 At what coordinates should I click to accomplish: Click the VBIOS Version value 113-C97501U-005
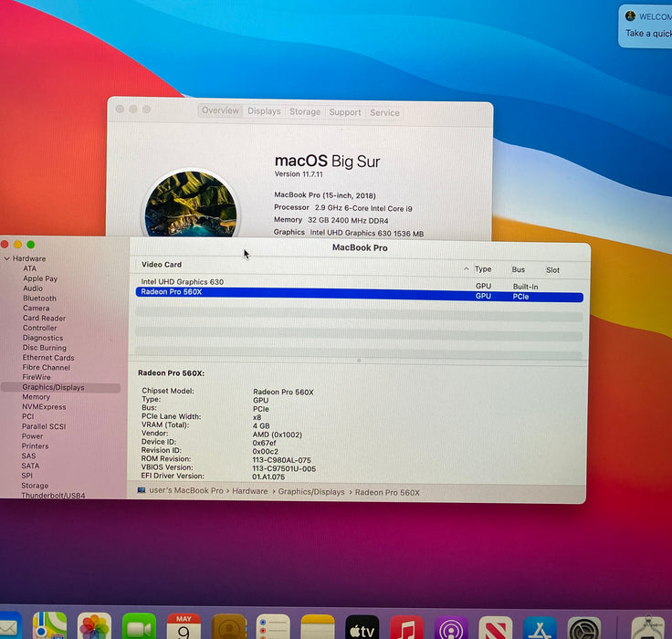click(284, 468)
